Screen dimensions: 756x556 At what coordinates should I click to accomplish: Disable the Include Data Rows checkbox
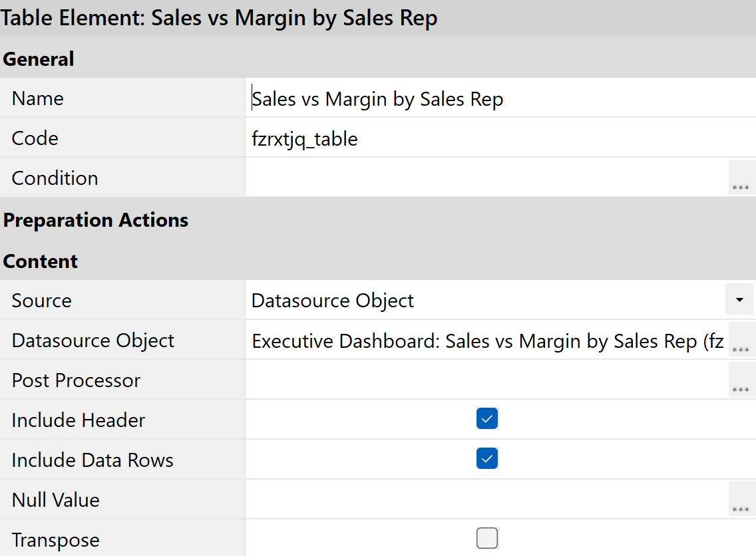coord(487,459)
